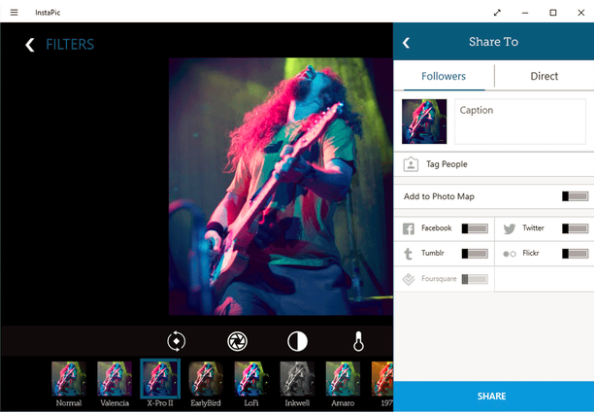
Task: Click the Twitter bird icon
Action: tap(510, 228)
